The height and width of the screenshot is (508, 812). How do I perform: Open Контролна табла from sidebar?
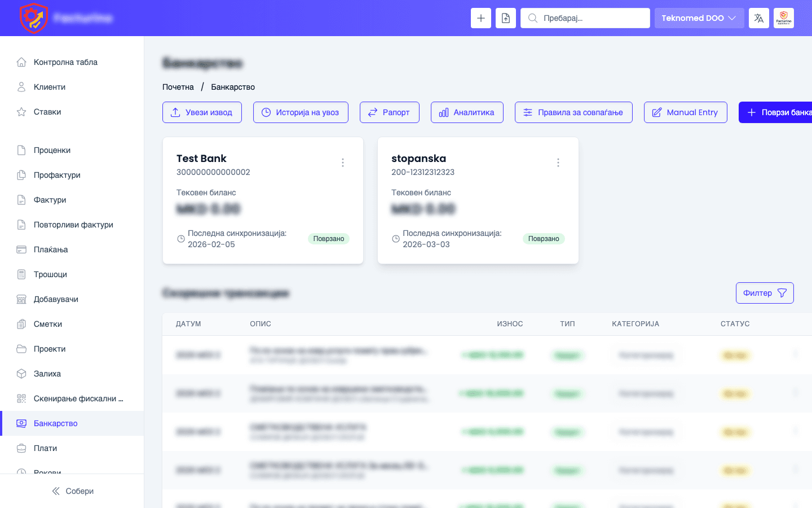pos(65,62)
